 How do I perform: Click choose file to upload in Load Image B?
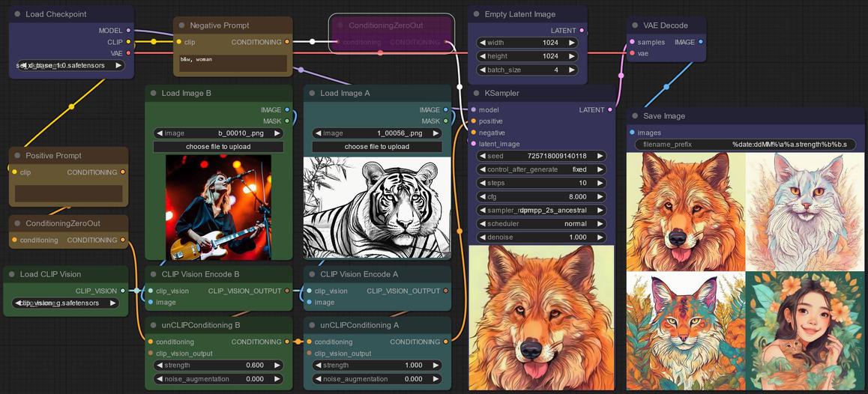tap(218, 147)
